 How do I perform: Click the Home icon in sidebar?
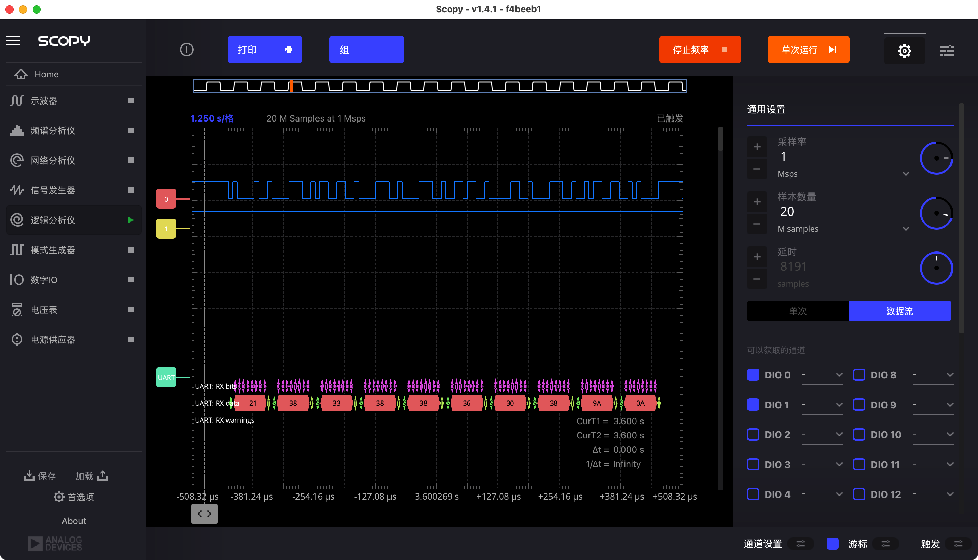[21, 74]
